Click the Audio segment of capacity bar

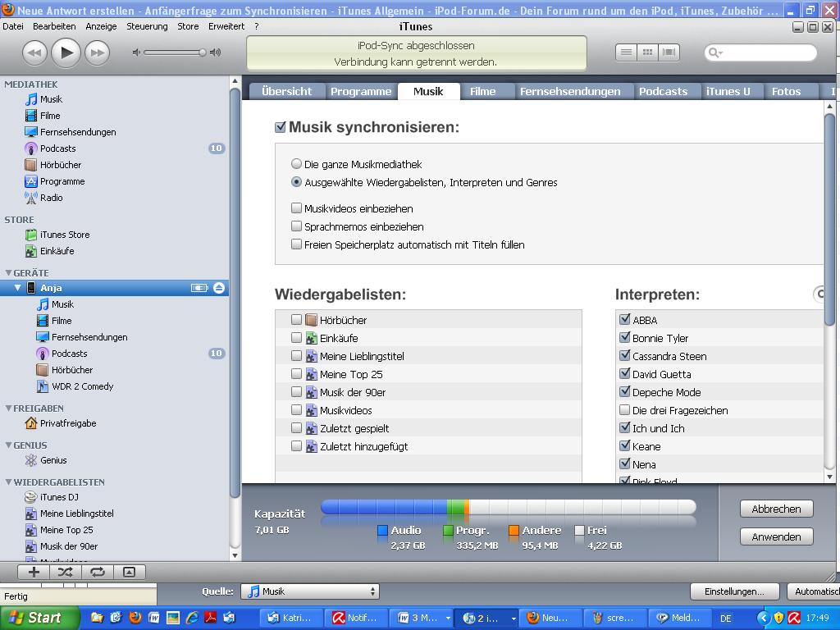tap(384, 507)
